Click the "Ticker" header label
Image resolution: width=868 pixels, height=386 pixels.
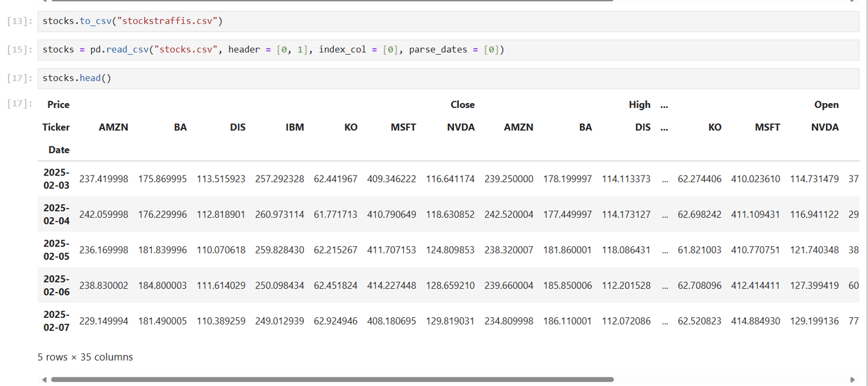(56, 127)
